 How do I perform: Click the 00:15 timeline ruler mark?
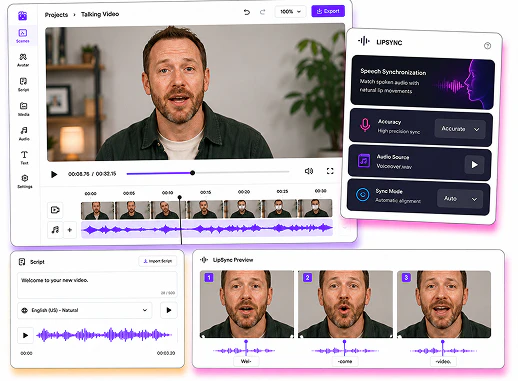tap(205, 192)
